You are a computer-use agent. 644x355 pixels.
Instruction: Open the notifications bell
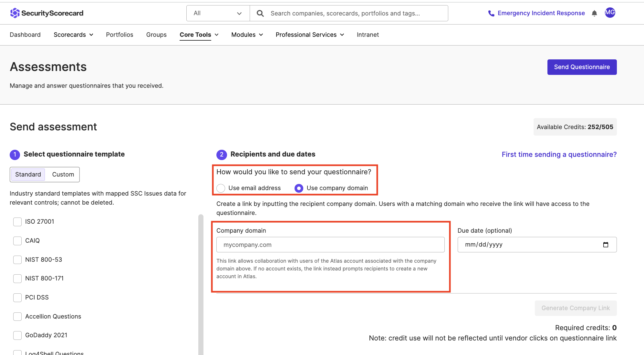pyautogui.click(x=595, y=13)
